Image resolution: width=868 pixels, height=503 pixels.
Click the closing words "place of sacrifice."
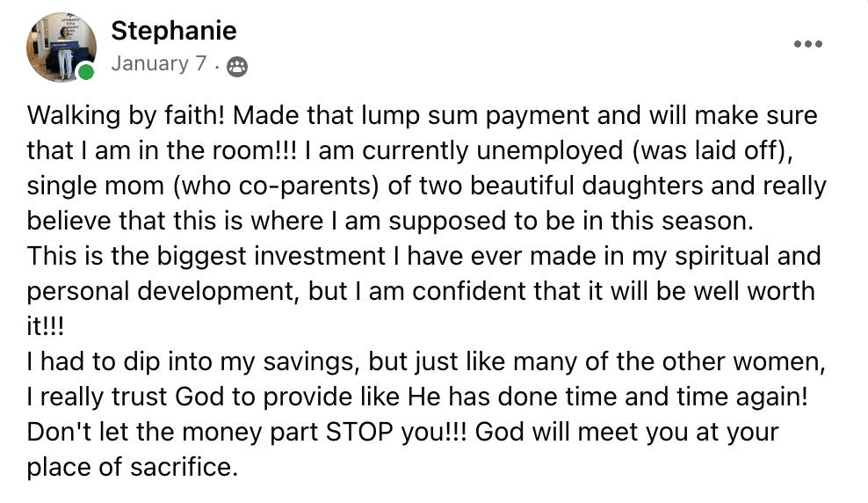(133, 467)
